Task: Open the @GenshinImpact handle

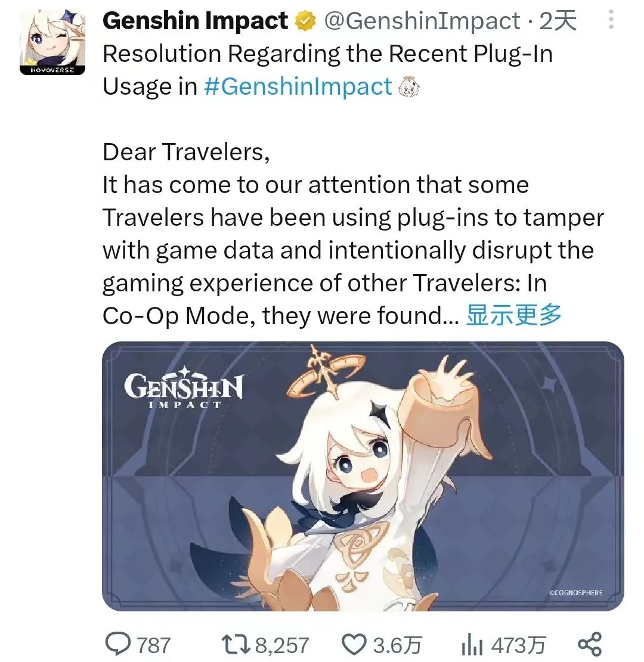Action: [422, 21]
